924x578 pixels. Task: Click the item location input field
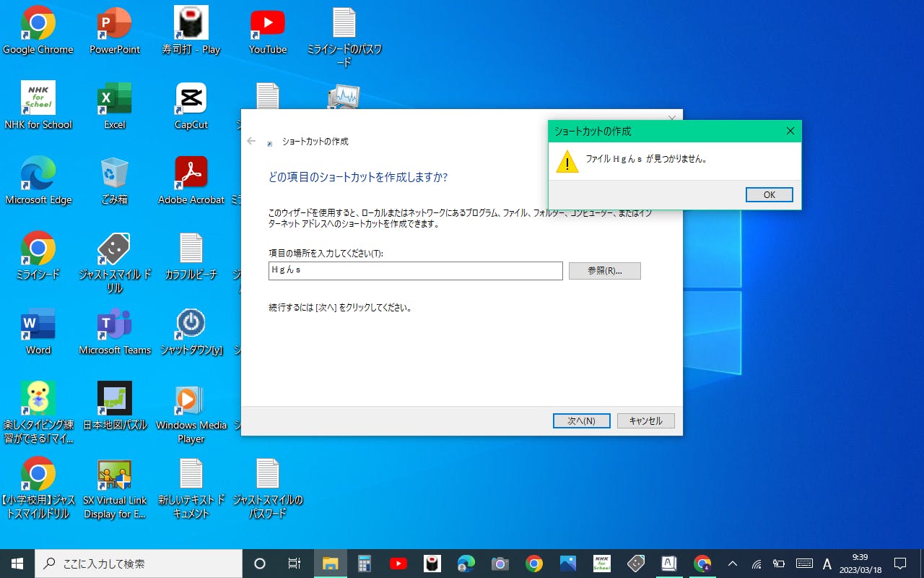[414, 271]
